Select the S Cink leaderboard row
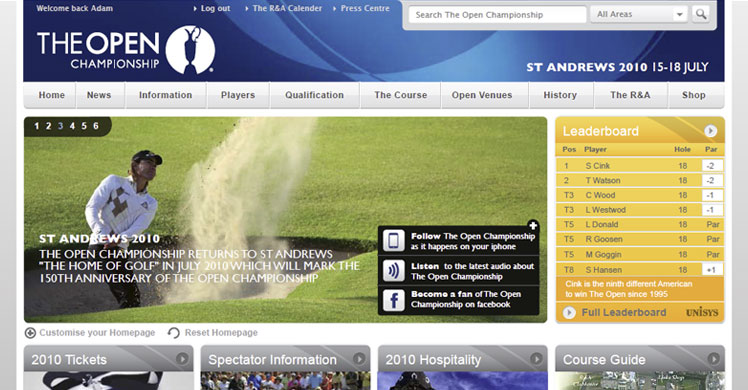This screenshot has width=748, height=390. pos(640,165)
